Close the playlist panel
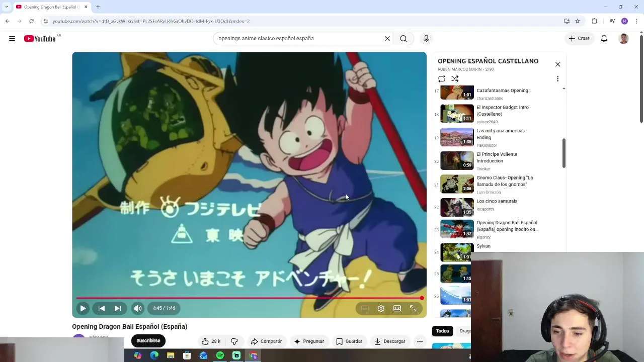644x362 pixels. coord(557,64)
